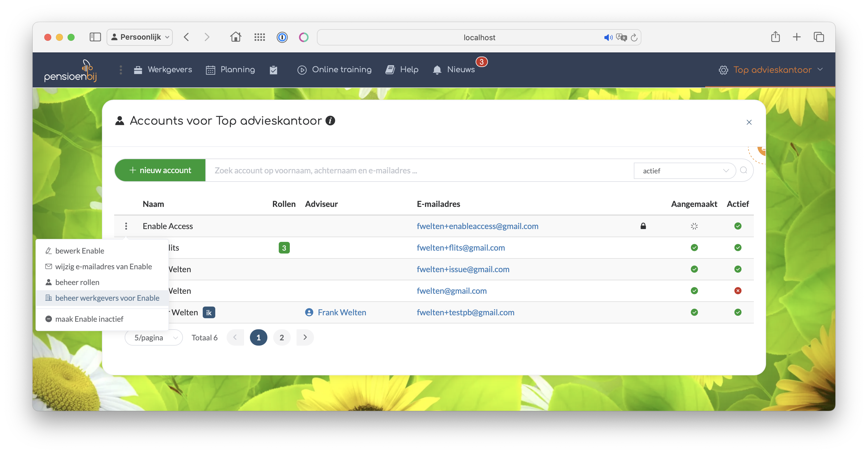Open a new Safari tab

[x=797, y=37]
